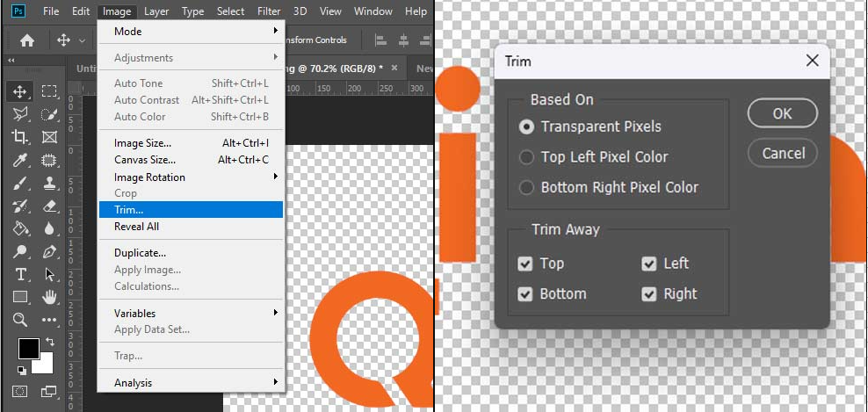
Task: Click the black foreground color swatch
Action: tap(28, 349)
